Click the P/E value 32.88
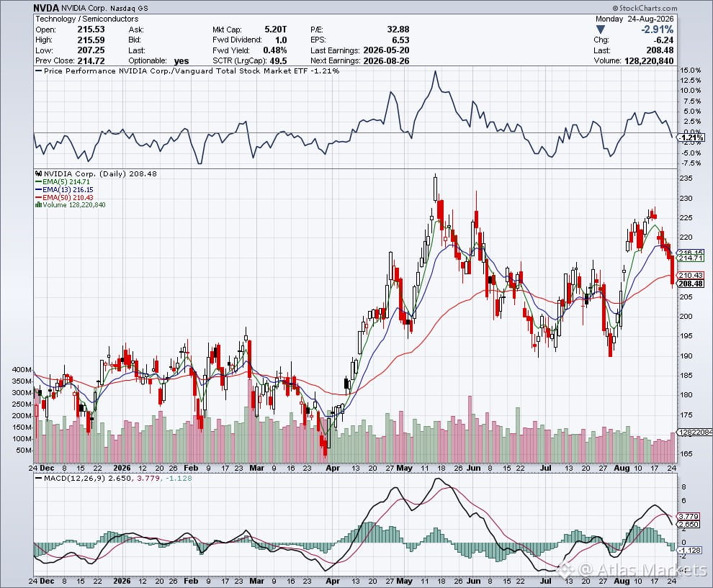Image resolution: width=713 pixels, height=588 pixels. 398,30
